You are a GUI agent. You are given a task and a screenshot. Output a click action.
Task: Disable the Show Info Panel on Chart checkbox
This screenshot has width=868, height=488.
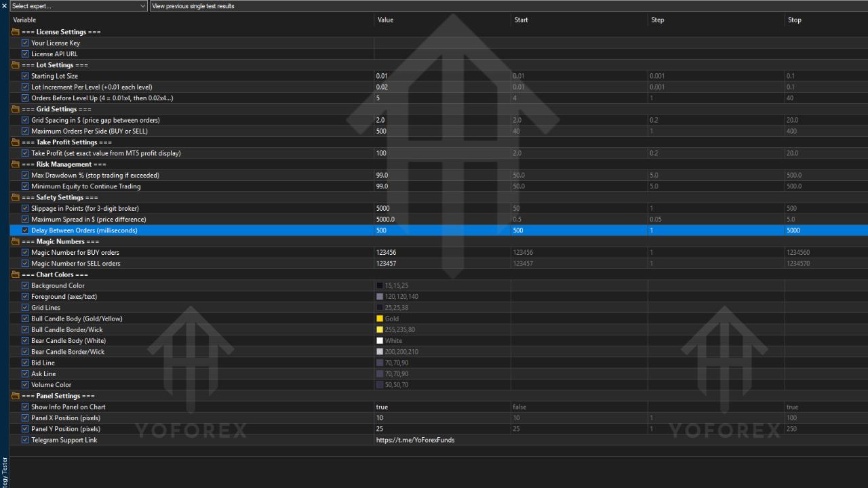point(25,407)
